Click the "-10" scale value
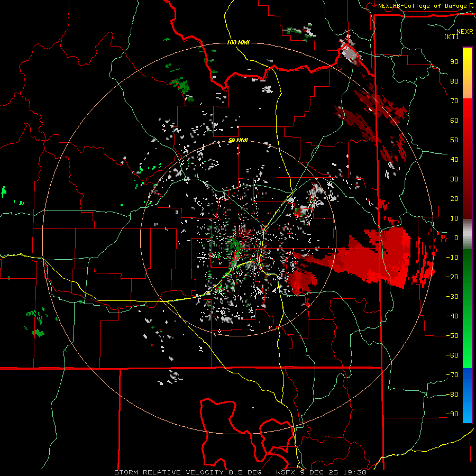Screen dimensions: 476x476 (452, 258)
